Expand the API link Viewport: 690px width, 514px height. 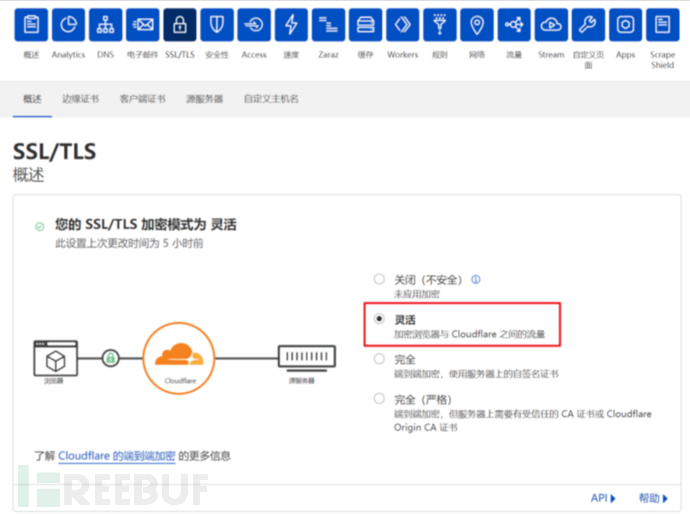pyautogui.click(x=603, y=498)
